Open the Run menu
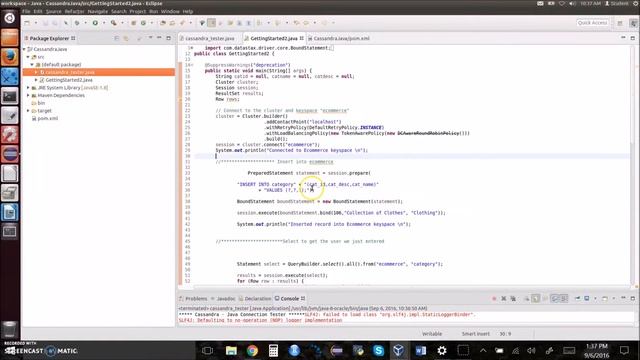The image size is (640, 360). (153, 11)
